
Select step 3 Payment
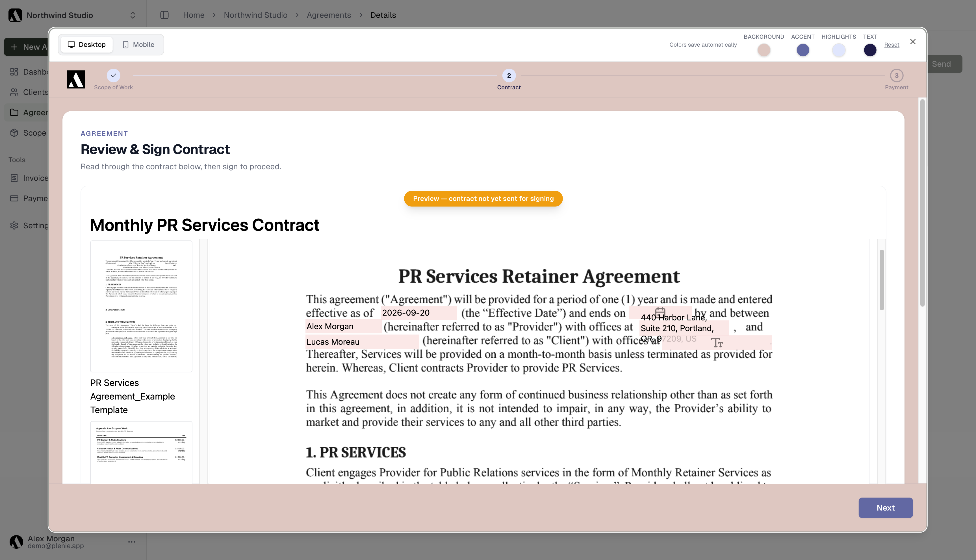tap(896, 75)
